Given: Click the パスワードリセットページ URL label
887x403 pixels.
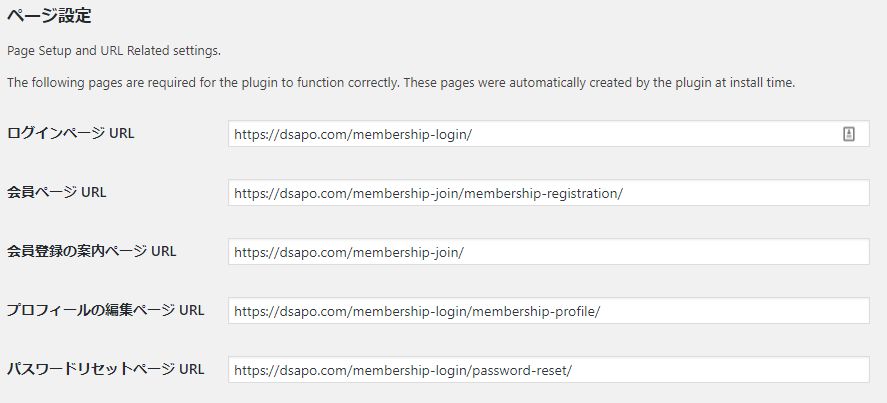Looking at the screenshot, I should pyautogui.click(x=105, y=369).
